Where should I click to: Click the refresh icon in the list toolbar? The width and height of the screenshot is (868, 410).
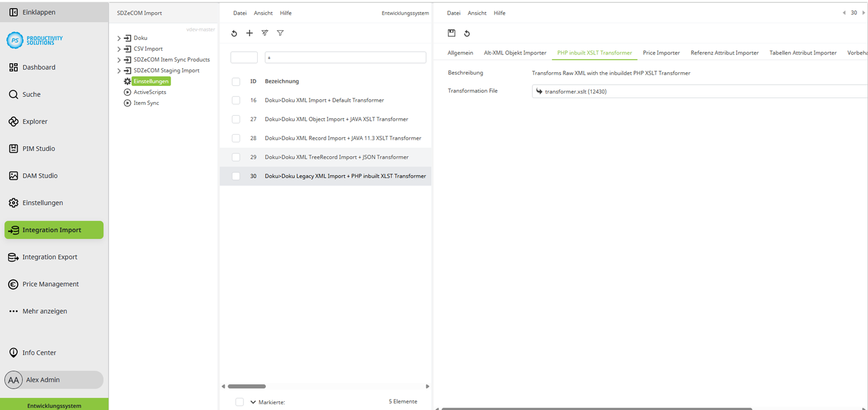[x=234, y=33]
